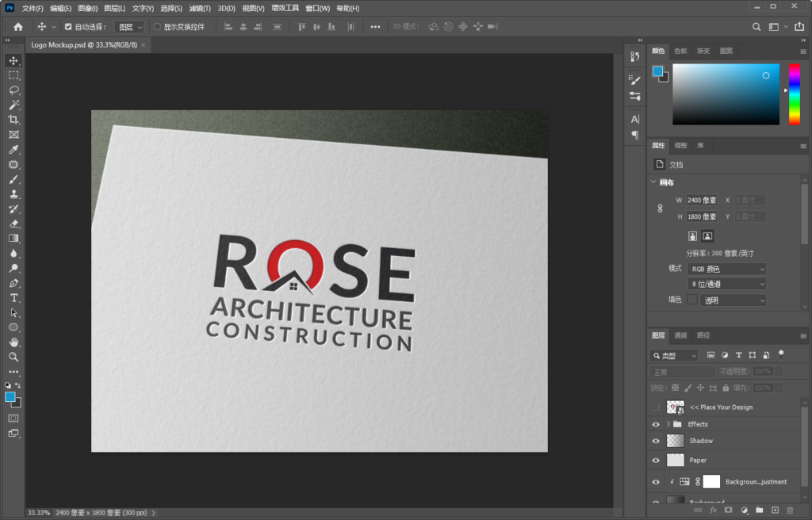812x520 pixels.
Task: Show the Place Your Design layer
Action: [656, 407]
